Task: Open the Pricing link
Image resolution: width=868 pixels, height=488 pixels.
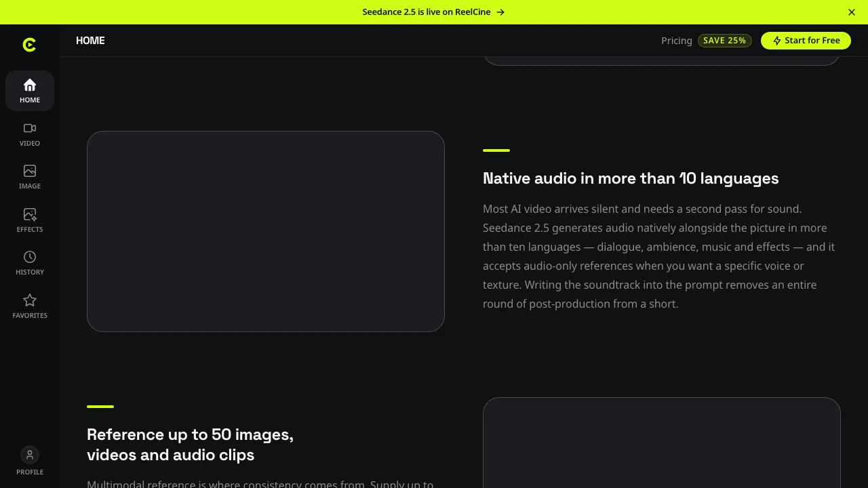Action: [677, 41]
